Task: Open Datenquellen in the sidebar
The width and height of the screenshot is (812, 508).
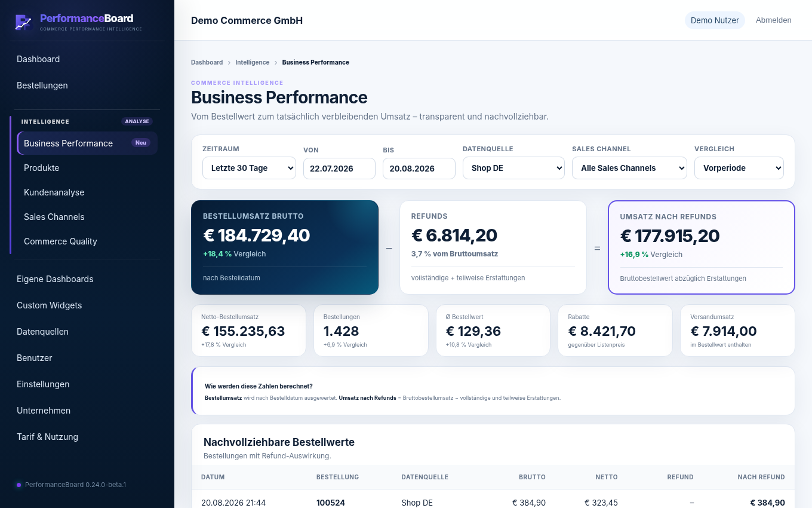Action: point(87,332)
